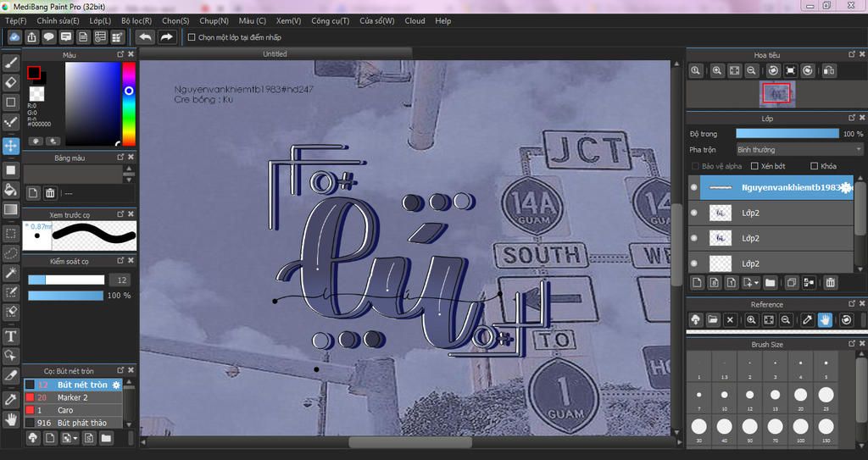This screenshot has width=868, height=460.
Task: Select the Text tool
Action: pyautogui.click(x=10, y=336)
